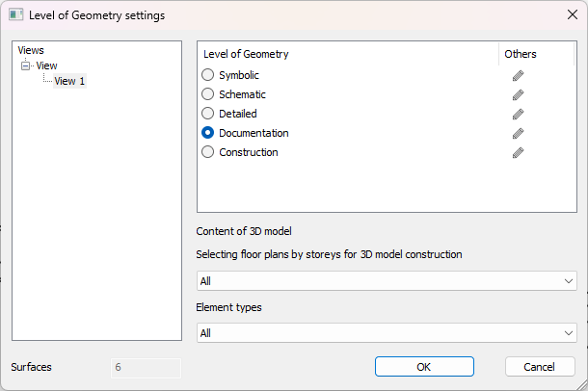588x391 pixels.
Task: Select the Detailed radio option
Action: pos(207,114)
